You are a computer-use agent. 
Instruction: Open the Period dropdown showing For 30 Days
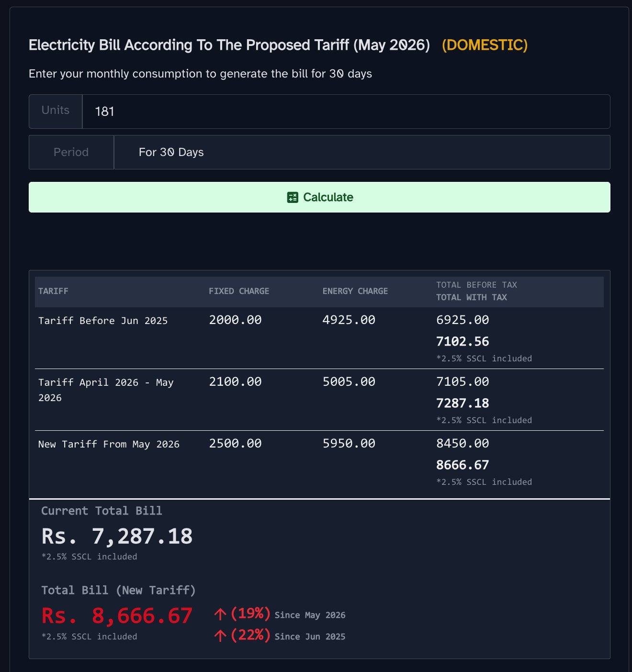pos(362,152)
